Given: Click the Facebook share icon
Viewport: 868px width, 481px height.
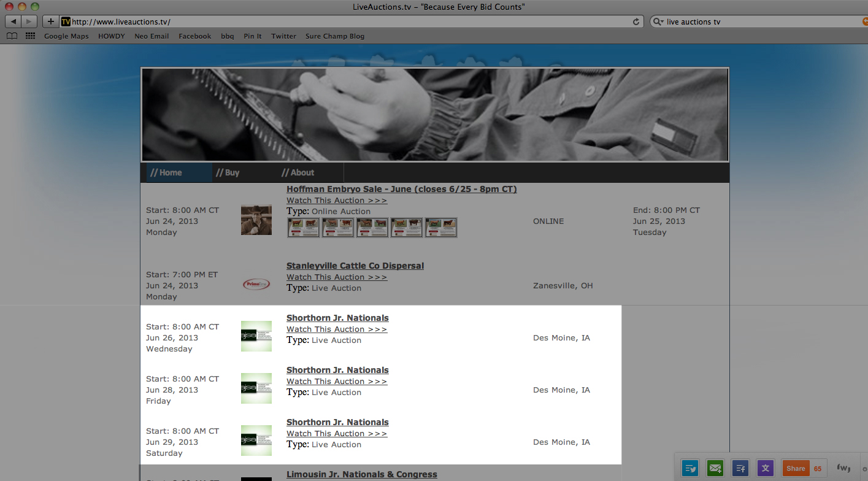Looking at the screenshot, I should tap(740, 468).
